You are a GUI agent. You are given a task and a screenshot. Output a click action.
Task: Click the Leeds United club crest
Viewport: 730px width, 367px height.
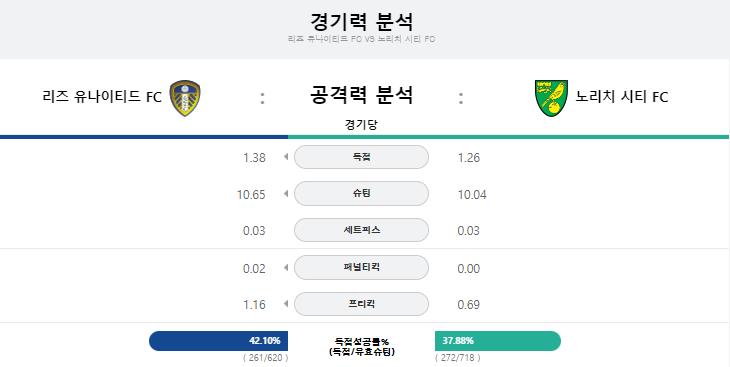coord(185,98)
